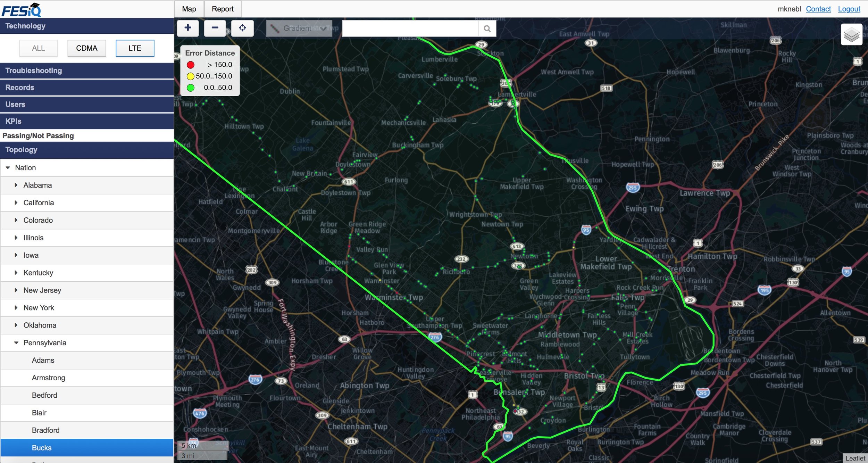The image size is (868, 463).
Task: Click the mknebl username
Action: (x=789, y=9)
